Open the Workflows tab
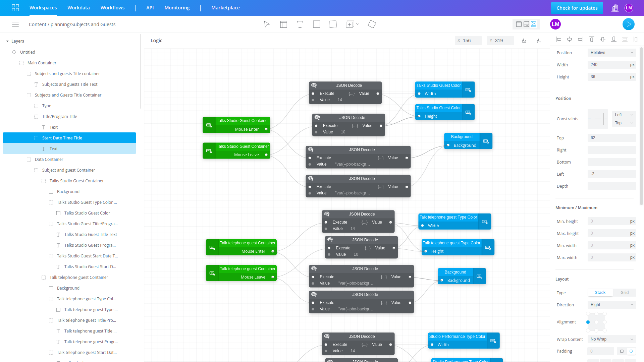 pyautogui.click(x=112, y=8)
